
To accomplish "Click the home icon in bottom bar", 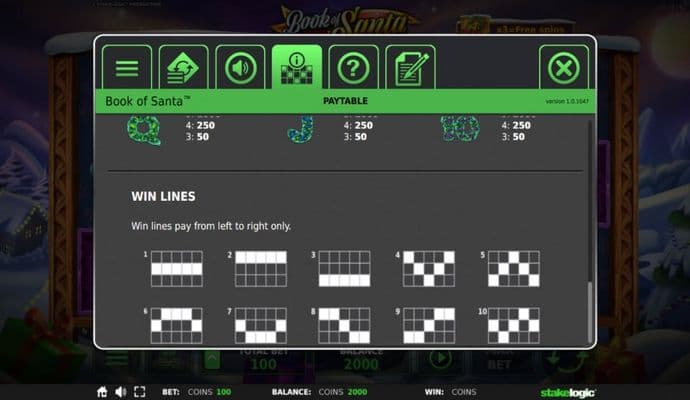I will (102, 392).
